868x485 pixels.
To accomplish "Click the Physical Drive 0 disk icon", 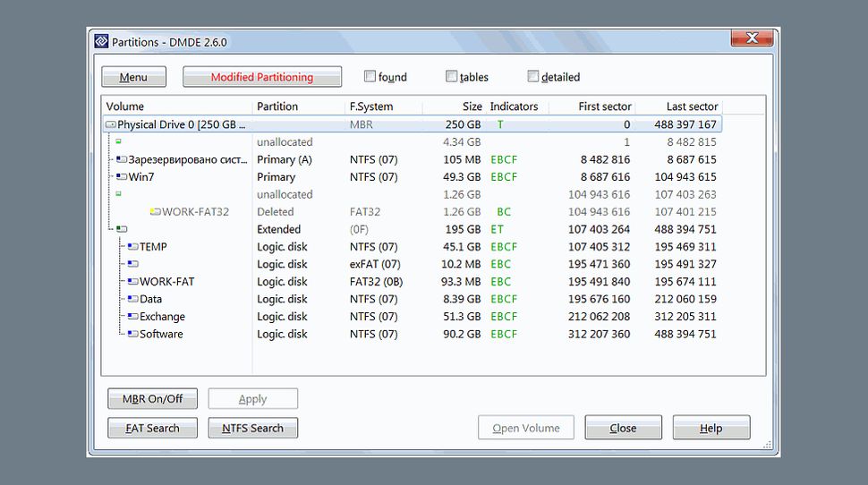I will pos(111,124).
